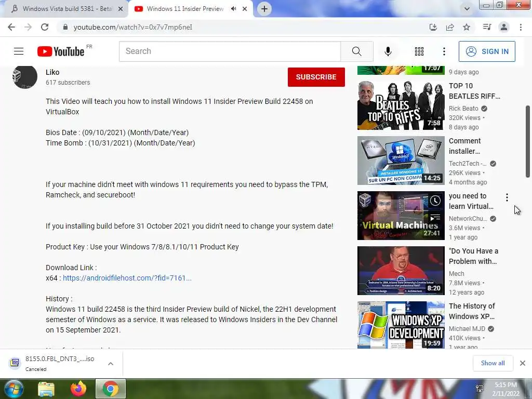Open action menu for 'you need to learn Virtual' video

pyautogui.click(x=507, y=197)
